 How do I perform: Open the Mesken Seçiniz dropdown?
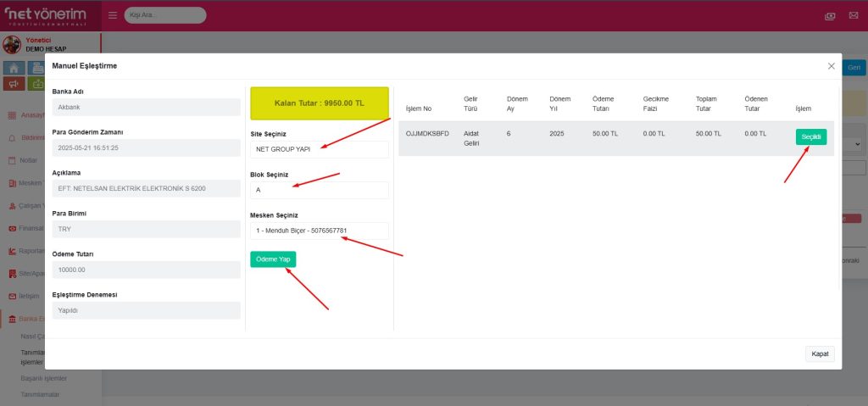[x=319, y=231]
